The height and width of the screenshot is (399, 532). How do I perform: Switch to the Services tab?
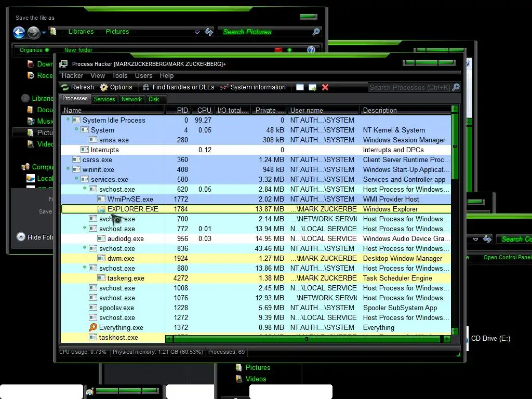tap(104, 99)
